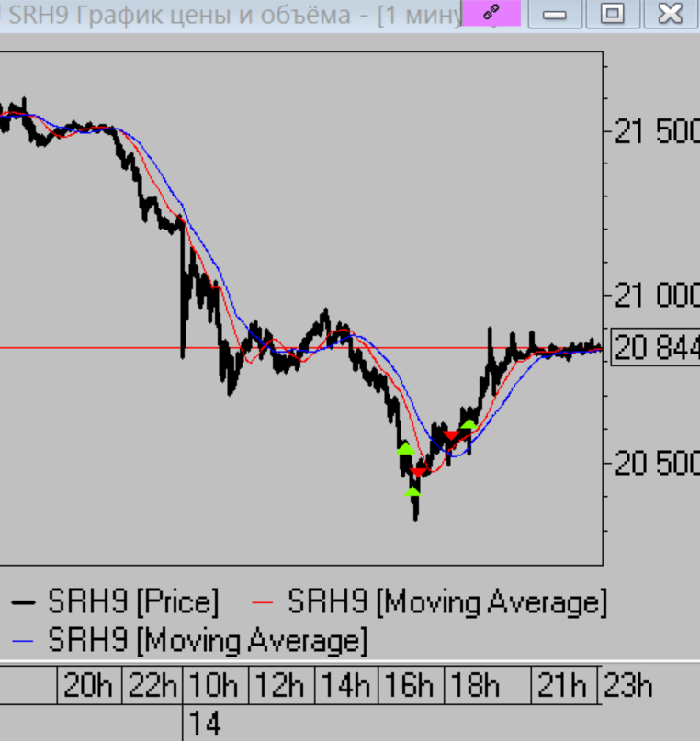
Task: Click the upper red down-triangle trade marker
Action: point(452,435)
